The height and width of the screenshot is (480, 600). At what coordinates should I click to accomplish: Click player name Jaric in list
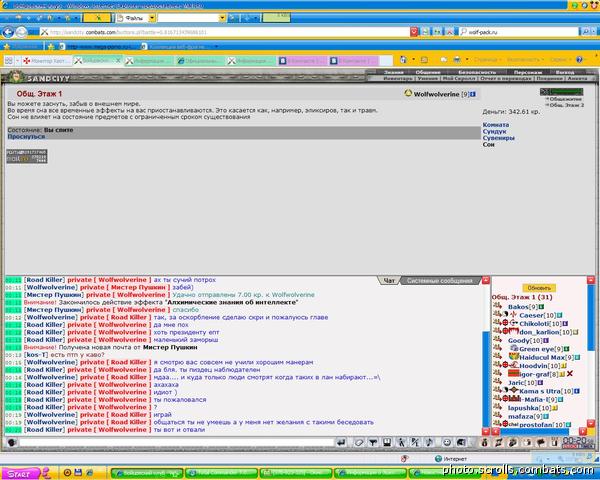coord(516,383)
